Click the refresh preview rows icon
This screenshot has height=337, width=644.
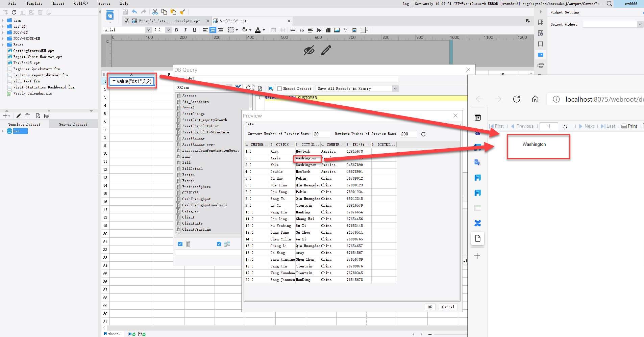(423, 134)
